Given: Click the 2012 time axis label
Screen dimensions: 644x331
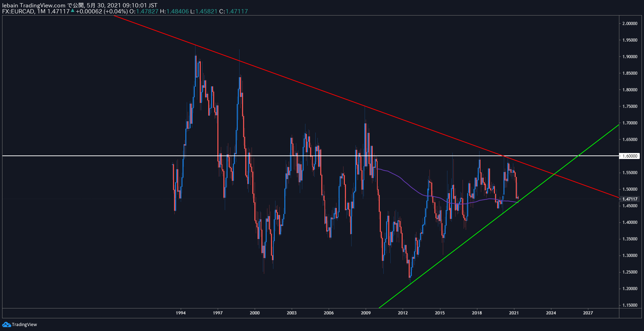Looking at the screenshot, I should tap(403, 313).
